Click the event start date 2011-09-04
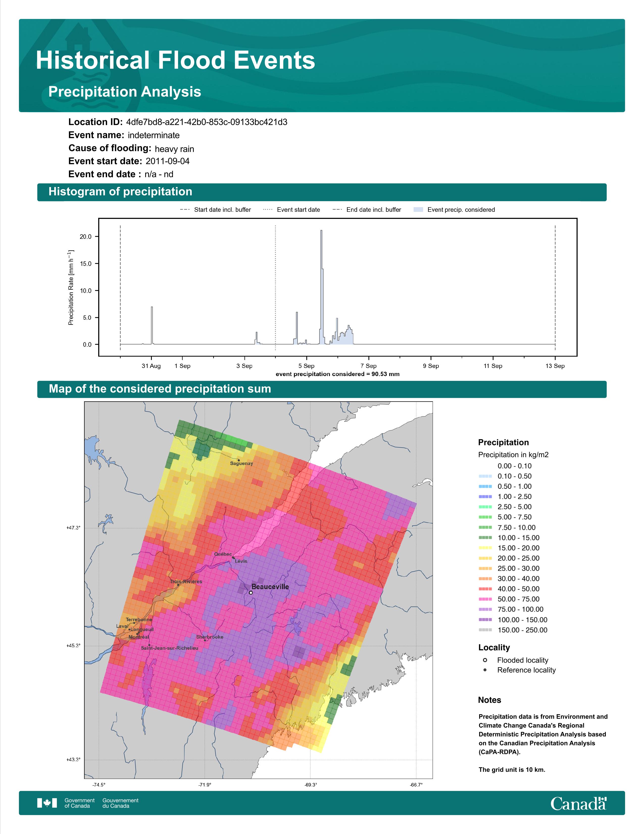The height and width of the screenshot is (834, 644). (167, 161)
